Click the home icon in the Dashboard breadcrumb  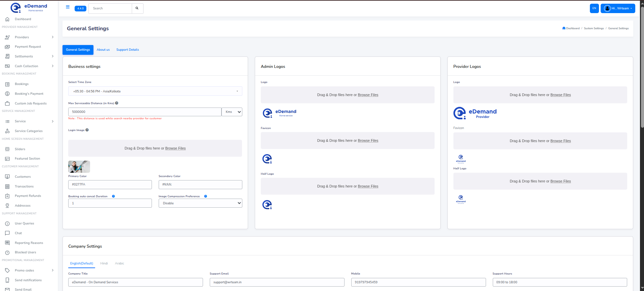click(564, 28)
